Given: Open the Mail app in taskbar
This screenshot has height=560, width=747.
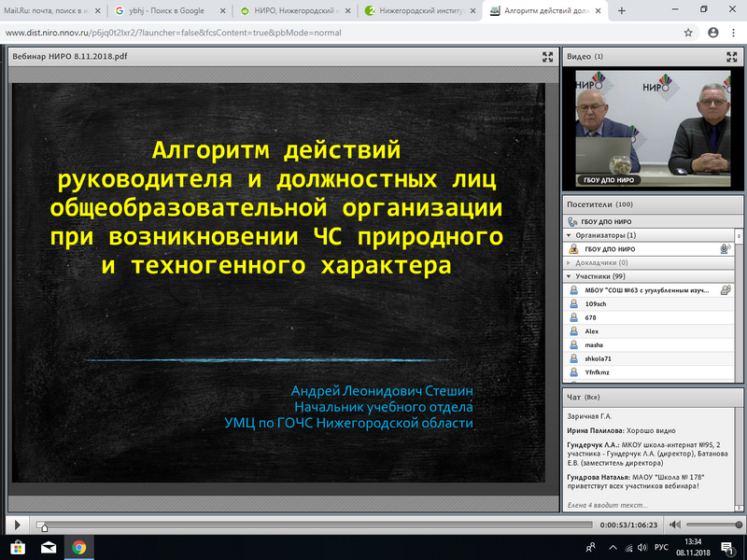Looking at the screenshot, I should coord(49,548).
